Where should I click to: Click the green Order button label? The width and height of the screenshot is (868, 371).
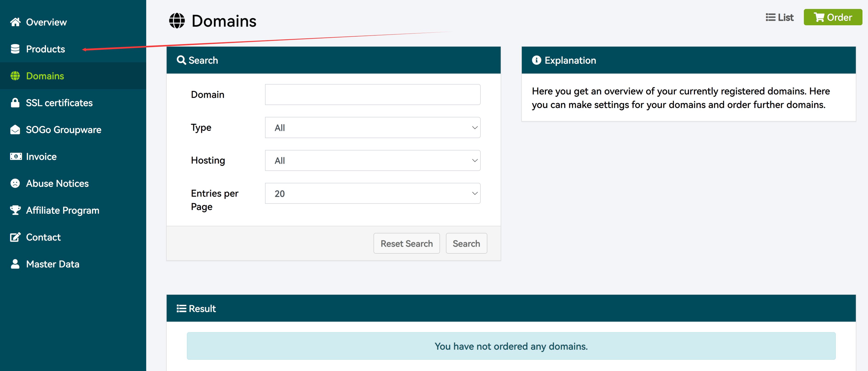(839, 17)
